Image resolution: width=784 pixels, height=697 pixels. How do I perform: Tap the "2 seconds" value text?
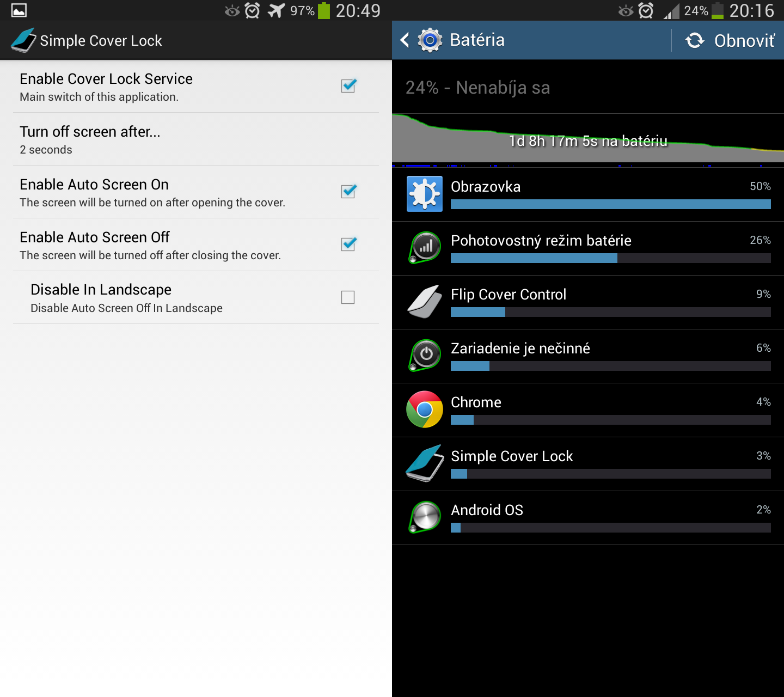pos(46,150)
